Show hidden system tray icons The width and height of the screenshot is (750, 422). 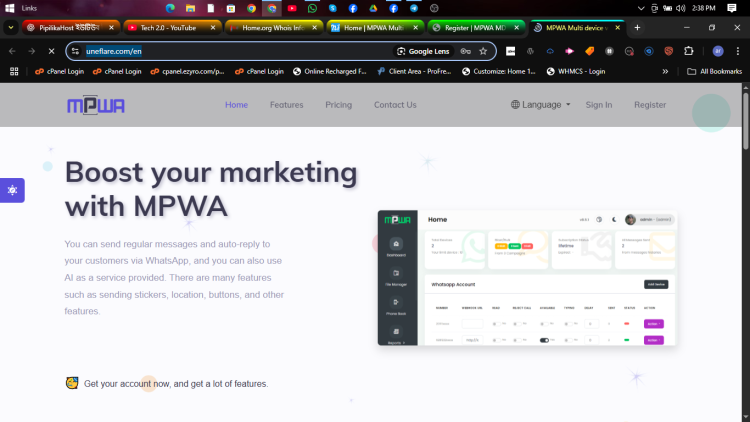click(641, 8)
